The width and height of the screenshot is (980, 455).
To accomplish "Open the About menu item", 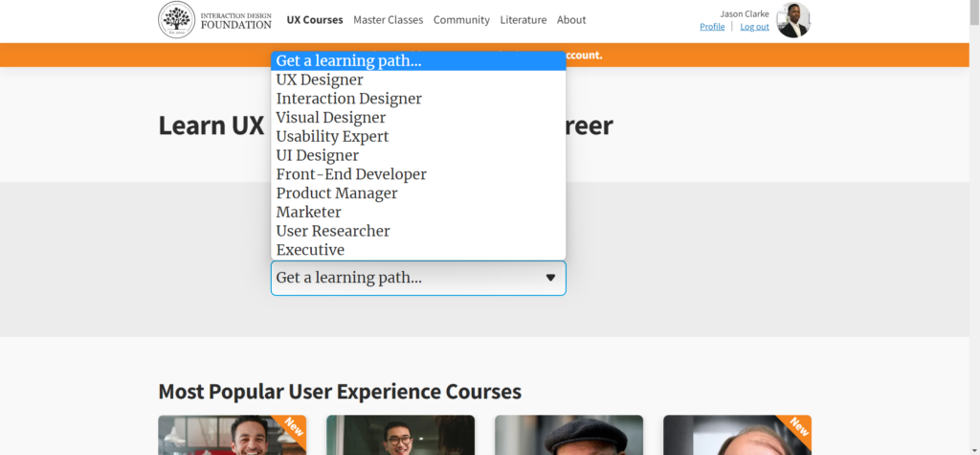I will [x=571, y=20].
